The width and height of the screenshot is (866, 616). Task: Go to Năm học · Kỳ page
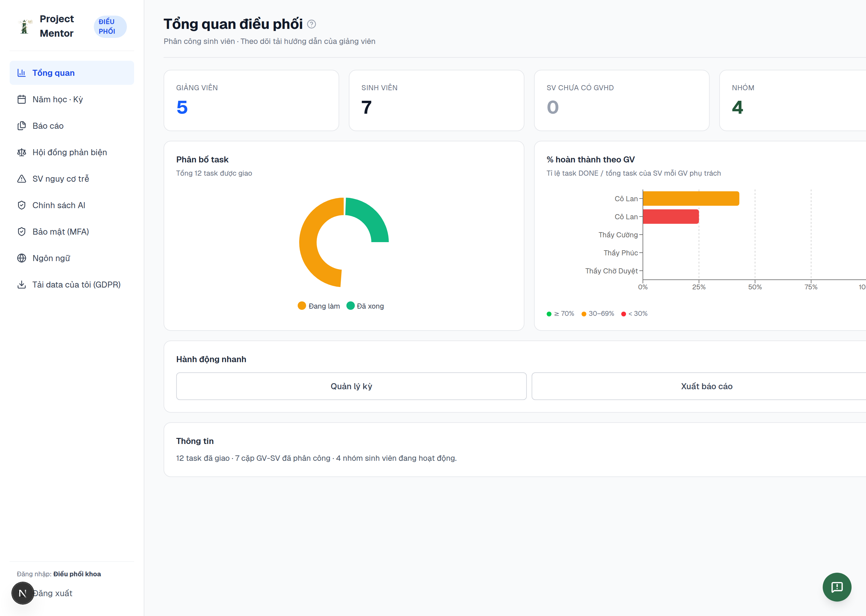point(72,99)
